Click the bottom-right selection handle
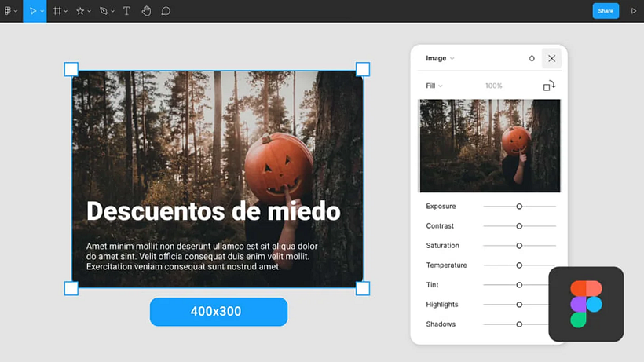644x362 pixels. point(363,288)
